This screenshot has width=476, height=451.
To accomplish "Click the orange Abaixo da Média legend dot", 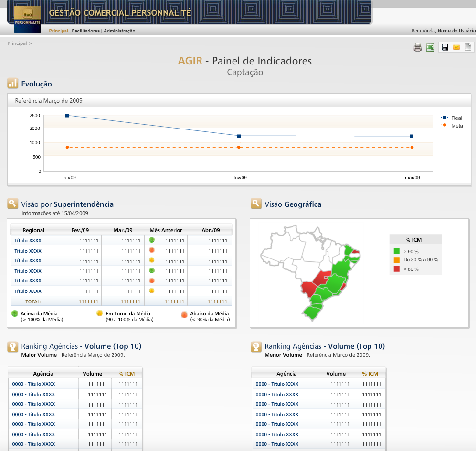I will pyautogui.click(x=184, y=315).
